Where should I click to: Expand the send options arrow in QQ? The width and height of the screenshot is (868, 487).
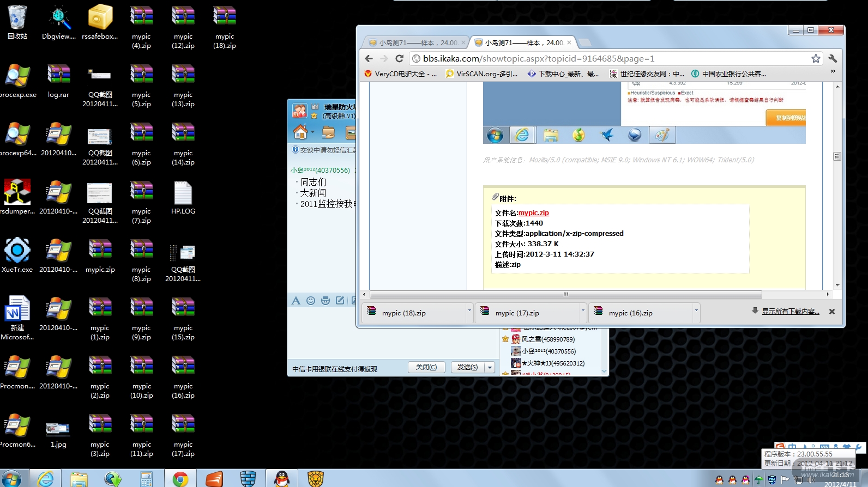[x=490, y=367]
